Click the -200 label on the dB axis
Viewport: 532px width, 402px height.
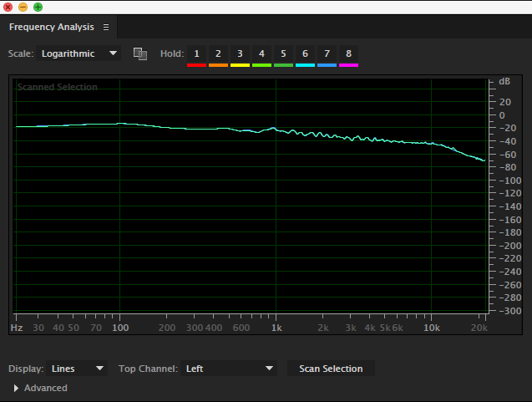click(x=510, y=246)
